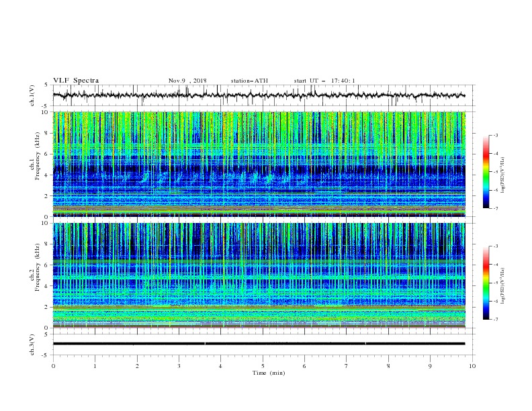
Task: Click the "8" kHz tick of ch.2 spectrogram
Action: (x=47, y=244)
